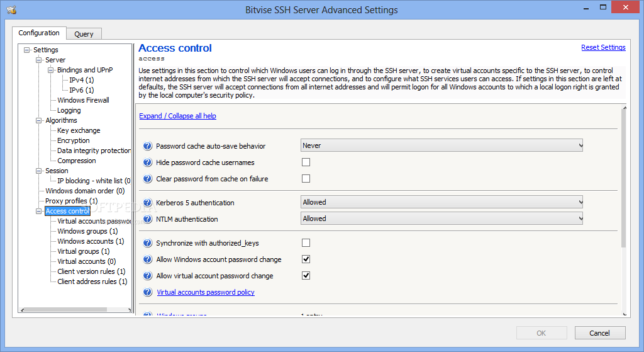
Task: Select Virtual groups (1) tree item
Action: pos(84,252)
